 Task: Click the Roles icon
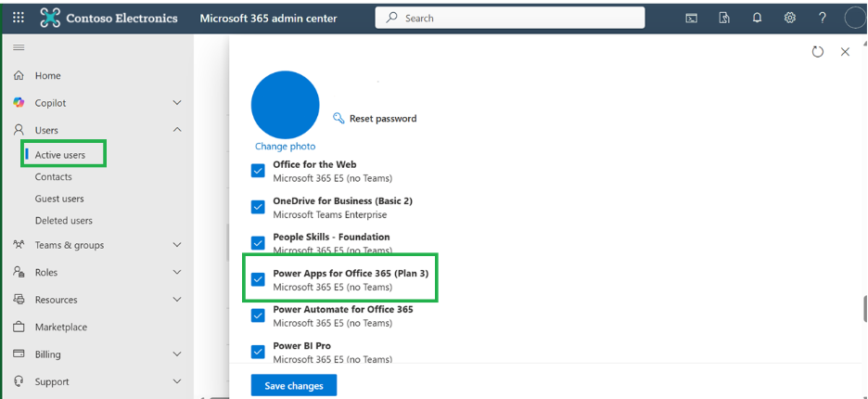19,272
